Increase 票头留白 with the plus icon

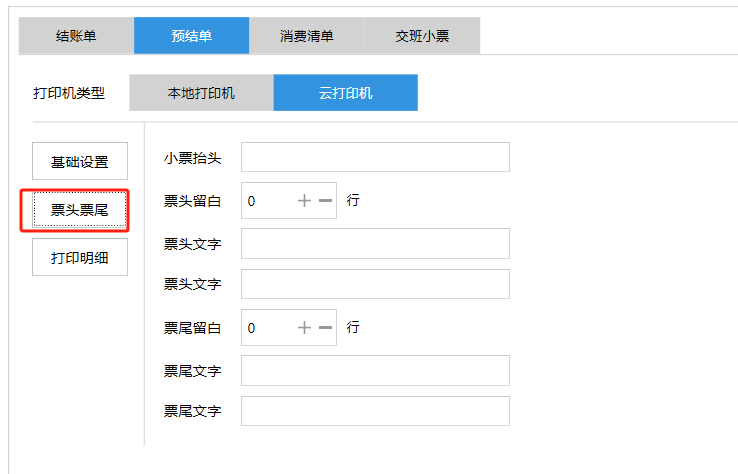(x=305, y=201)
